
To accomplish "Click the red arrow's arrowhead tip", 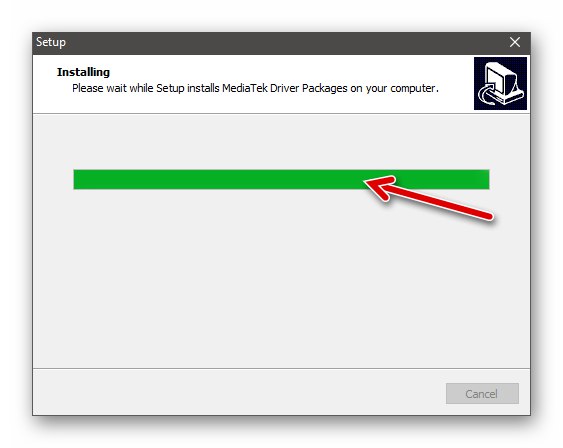I will (x=367, y=182).
